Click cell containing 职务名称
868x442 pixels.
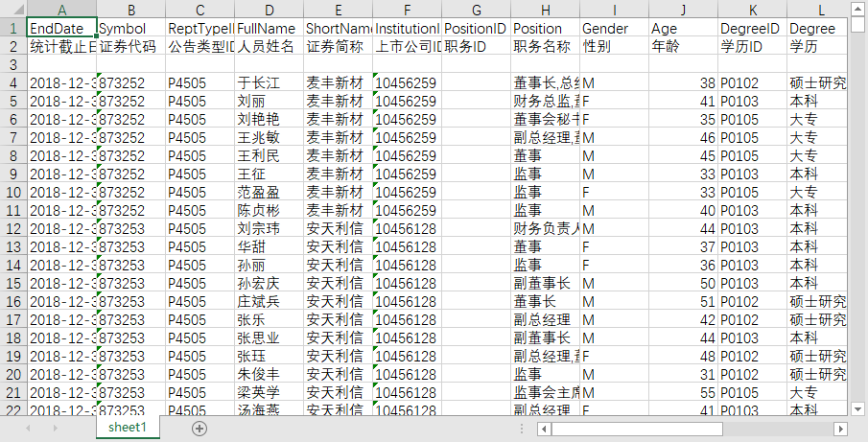(x=546, y=46)
